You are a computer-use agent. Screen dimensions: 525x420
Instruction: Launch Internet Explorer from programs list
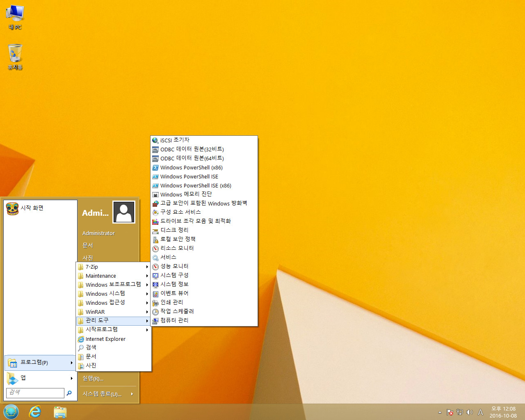point(114,339)
